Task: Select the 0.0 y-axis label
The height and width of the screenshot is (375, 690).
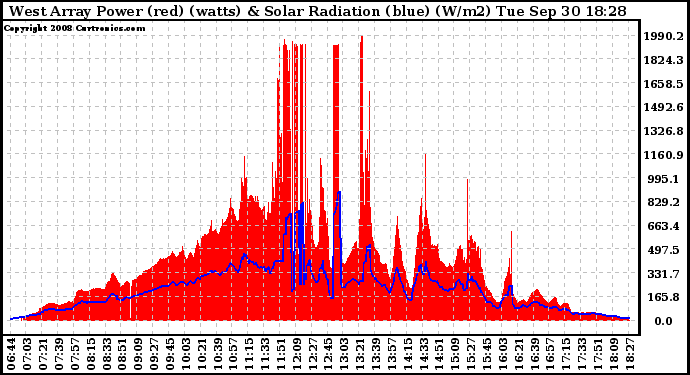Action: pyautogui.click(x=663, y=321)
